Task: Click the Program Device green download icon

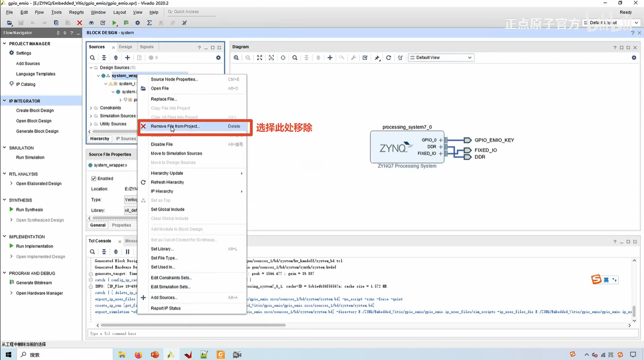Action: pos(126,23)
